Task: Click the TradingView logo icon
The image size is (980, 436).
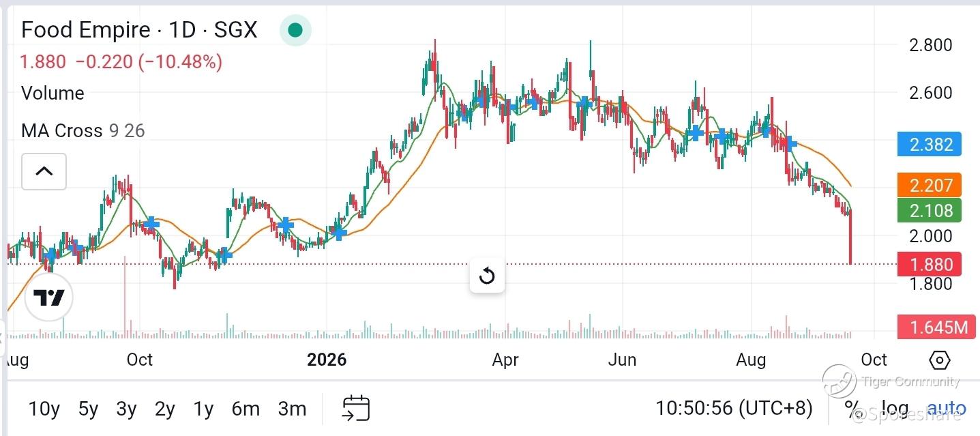Action: pyautogui.click(x=49, y=297)
